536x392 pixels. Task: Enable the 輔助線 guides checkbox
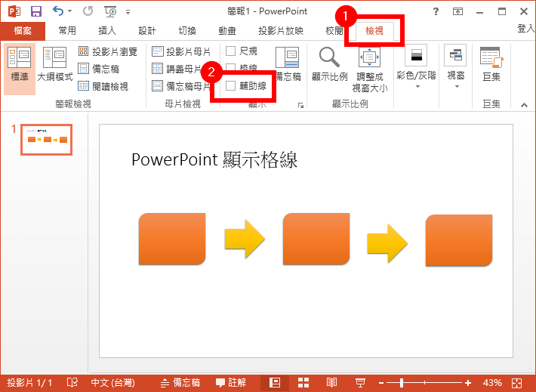(x=231, y=86)
